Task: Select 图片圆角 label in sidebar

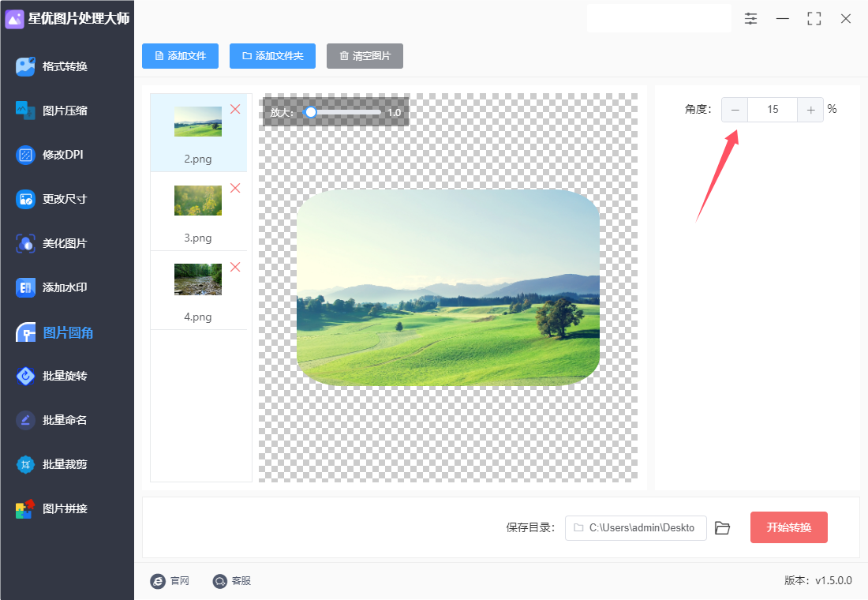Action: tap(68, 332)
